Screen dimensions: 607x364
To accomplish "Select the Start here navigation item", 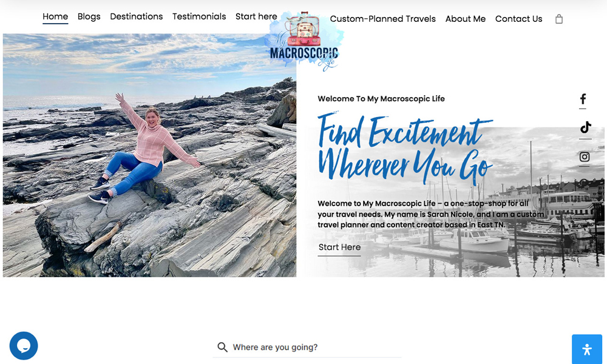I will (x=256, y=16).
